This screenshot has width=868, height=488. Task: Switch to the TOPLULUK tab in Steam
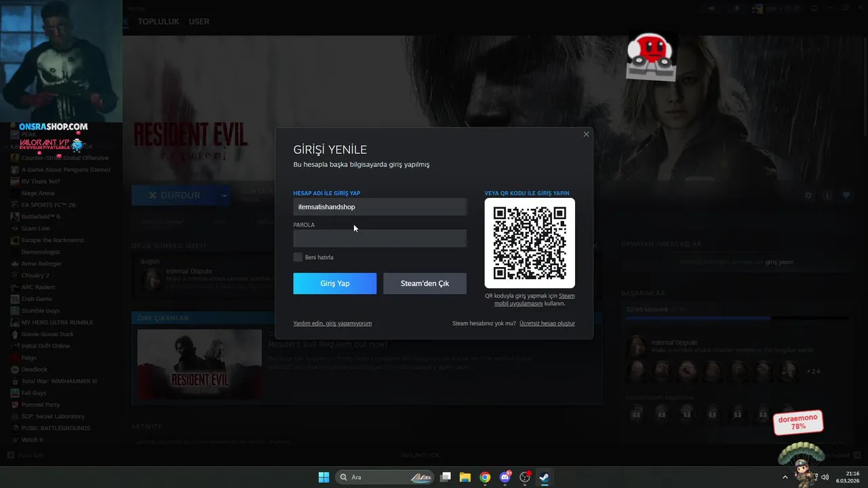click(159, 22)
